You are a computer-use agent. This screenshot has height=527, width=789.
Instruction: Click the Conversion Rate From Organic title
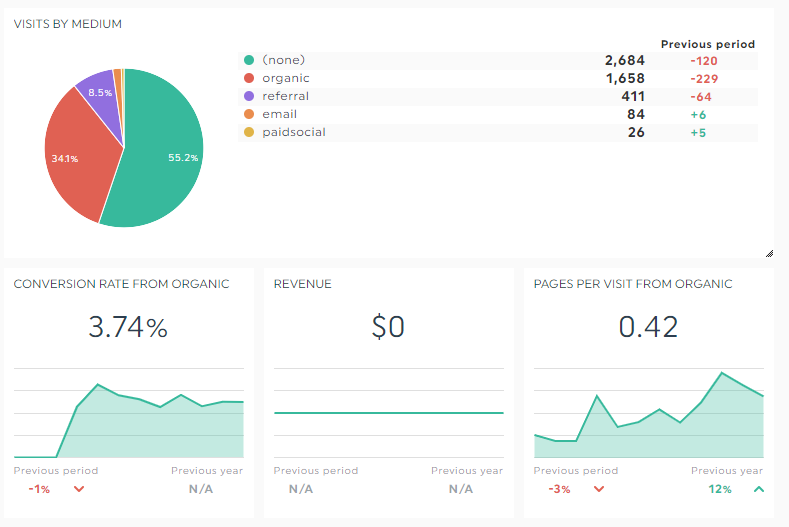point(121,284)
